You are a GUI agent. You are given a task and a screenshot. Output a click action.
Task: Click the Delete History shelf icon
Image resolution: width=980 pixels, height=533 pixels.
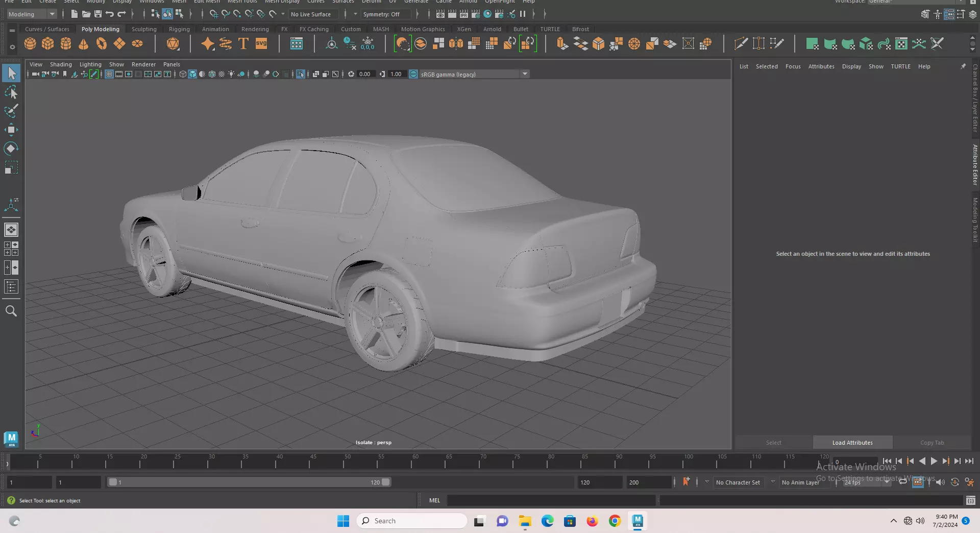coord(350,44)
